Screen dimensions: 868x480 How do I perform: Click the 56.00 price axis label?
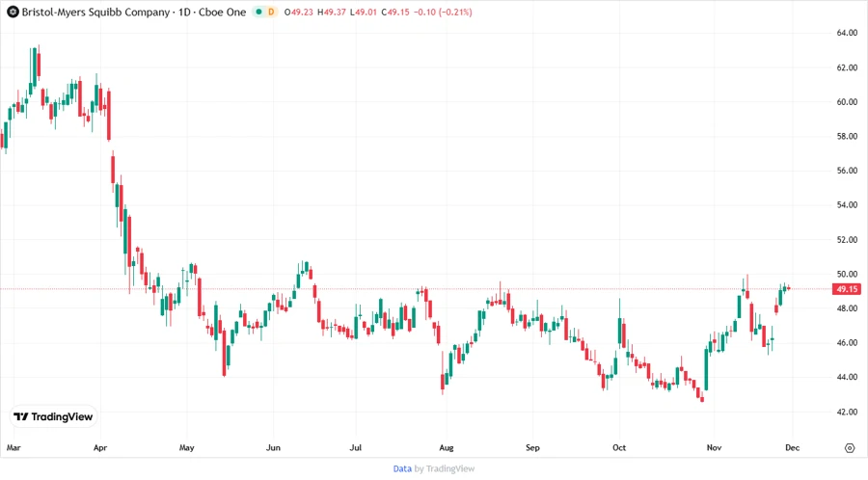[x=847, y=171]
